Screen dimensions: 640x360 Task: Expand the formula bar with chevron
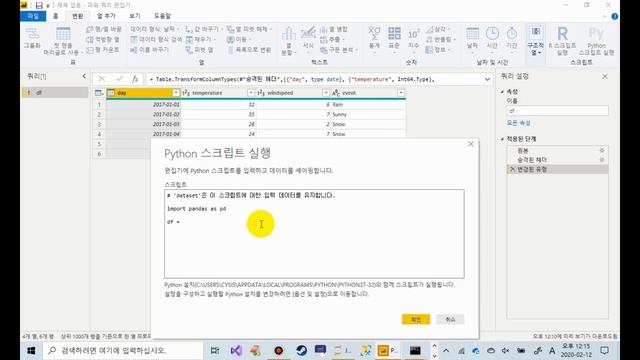click(x=487, y=79)
